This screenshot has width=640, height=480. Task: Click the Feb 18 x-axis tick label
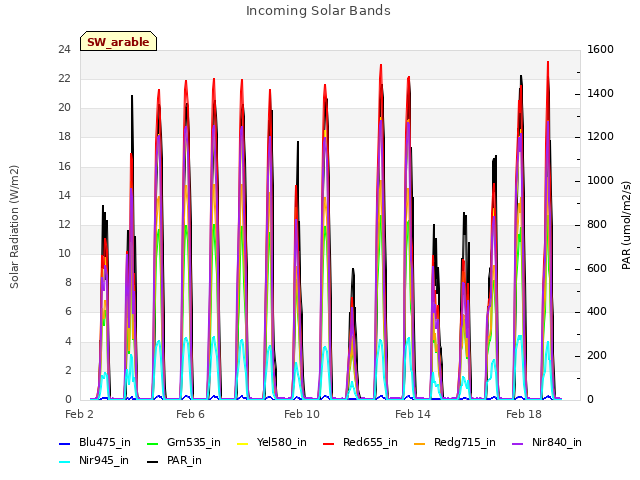click(524, 414)
